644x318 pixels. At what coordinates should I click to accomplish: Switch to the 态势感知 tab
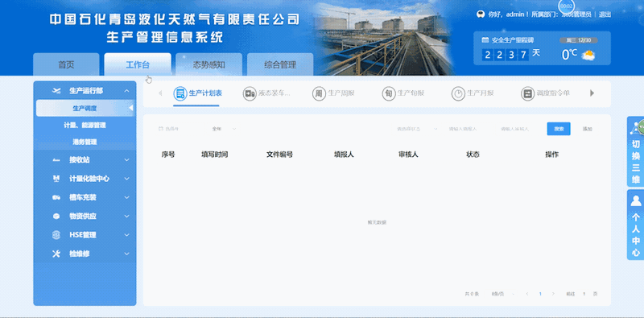click(x=208, y=64)
